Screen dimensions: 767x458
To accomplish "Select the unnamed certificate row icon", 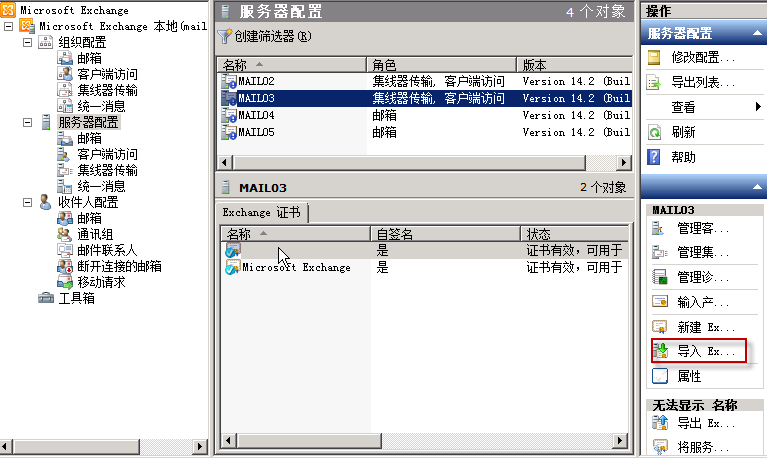I will coord(233,250).
